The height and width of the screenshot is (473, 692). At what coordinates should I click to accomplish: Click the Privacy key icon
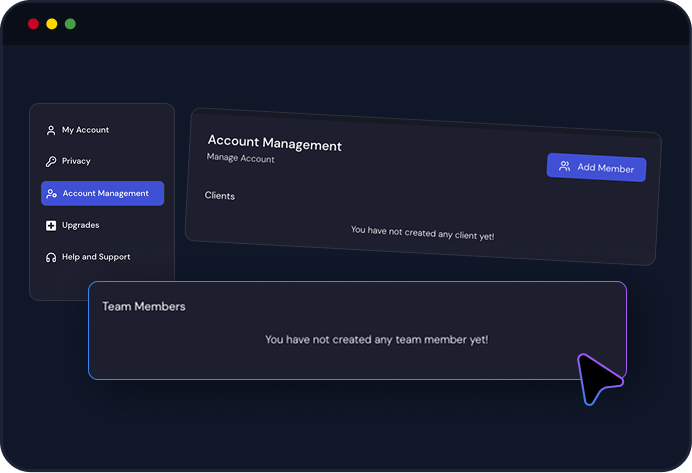pos(51,161)
